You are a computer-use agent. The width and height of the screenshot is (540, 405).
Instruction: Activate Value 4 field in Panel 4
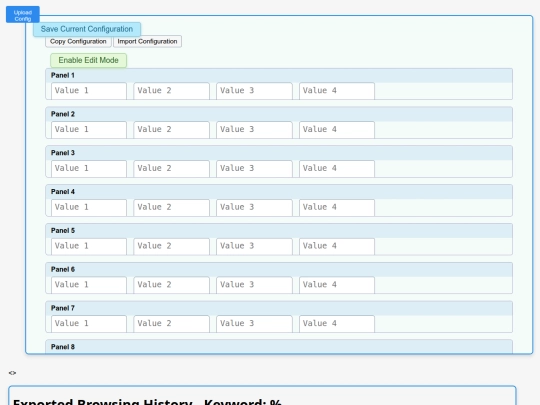337,208
